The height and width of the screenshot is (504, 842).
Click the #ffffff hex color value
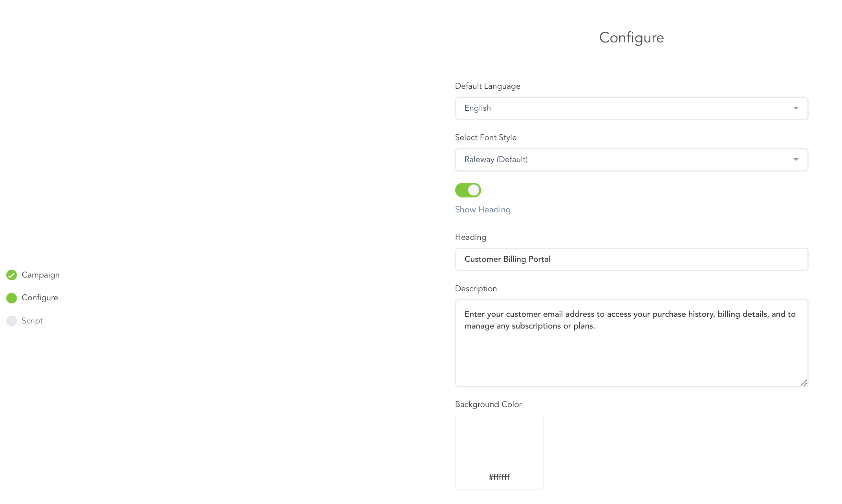pyautogui.click(x=499, y=477)
